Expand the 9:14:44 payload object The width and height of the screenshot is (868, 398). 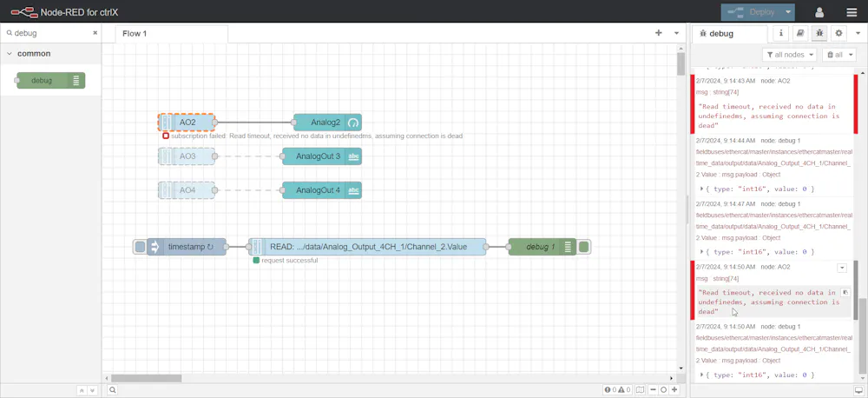click(x=702, y=189)
